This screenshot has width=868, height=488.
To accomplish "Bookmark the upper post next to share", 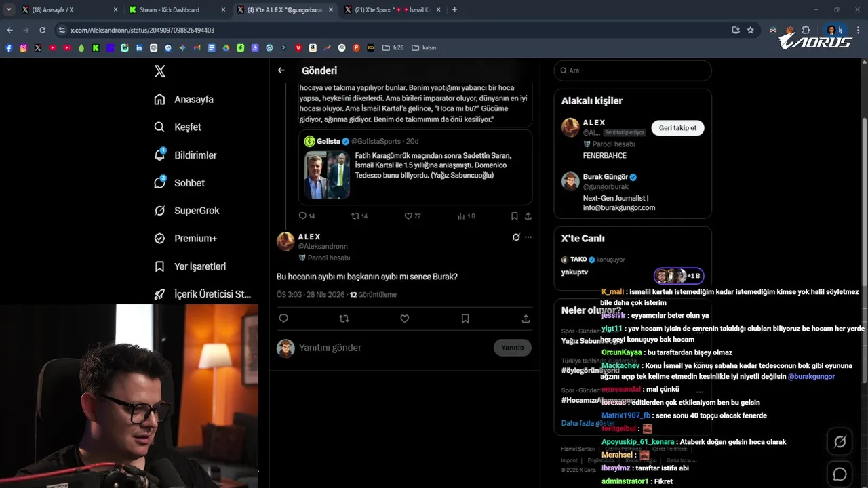I will (x=514, y=216).
